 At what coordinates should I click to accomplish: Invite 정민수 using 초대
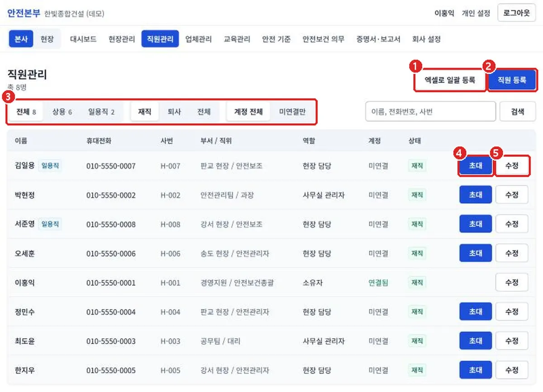[476, 312]
